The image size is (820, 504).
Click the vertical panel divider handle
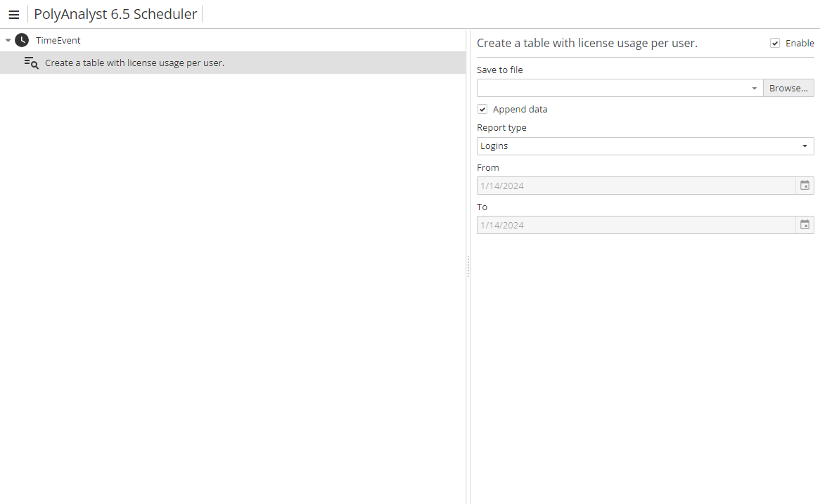(x=468, y=267)
